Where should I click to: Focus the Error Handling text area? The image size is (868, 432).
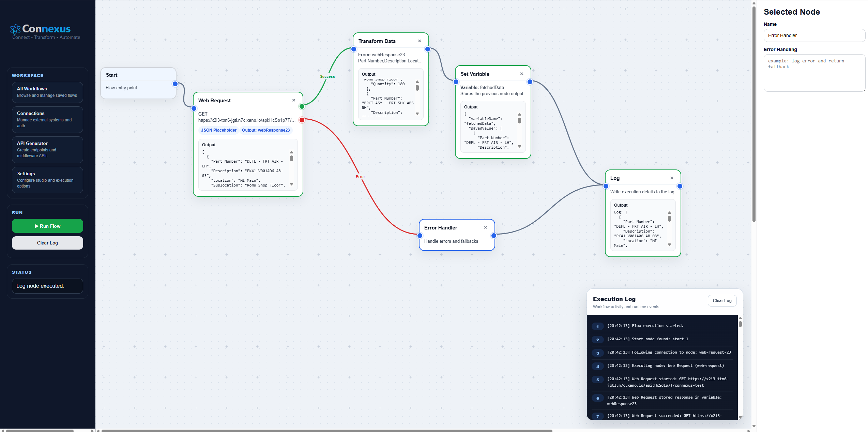coord(814,73)
